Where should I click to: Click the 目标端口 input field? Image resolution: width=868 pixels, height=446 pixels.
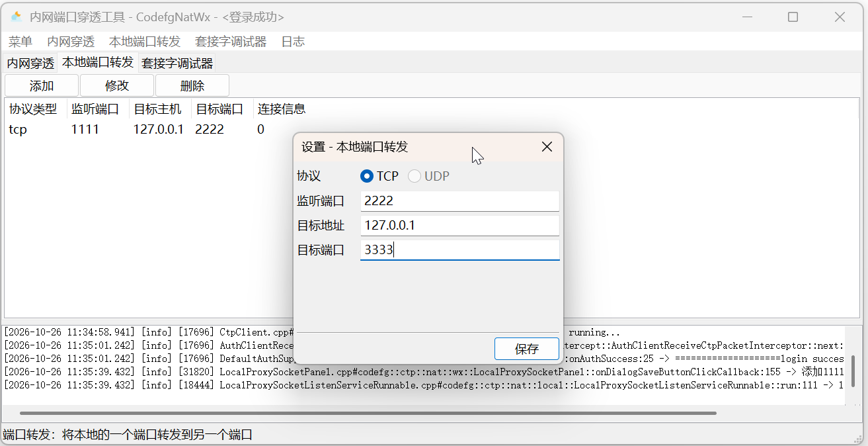[x=460, y=250]
